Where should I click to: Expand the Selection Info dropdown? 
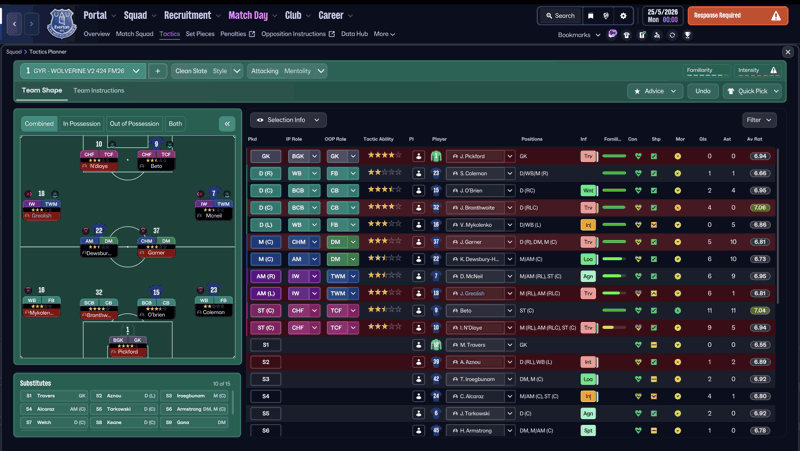288,120
